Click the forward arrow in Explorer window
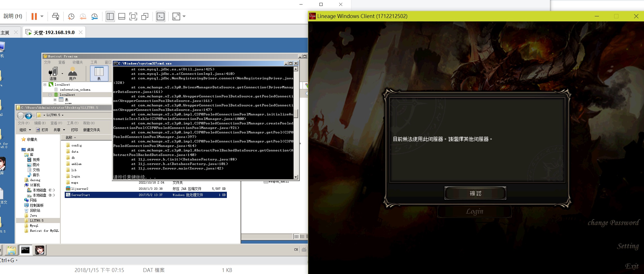This screenshot has width=644, height=274. pos(28,115)
